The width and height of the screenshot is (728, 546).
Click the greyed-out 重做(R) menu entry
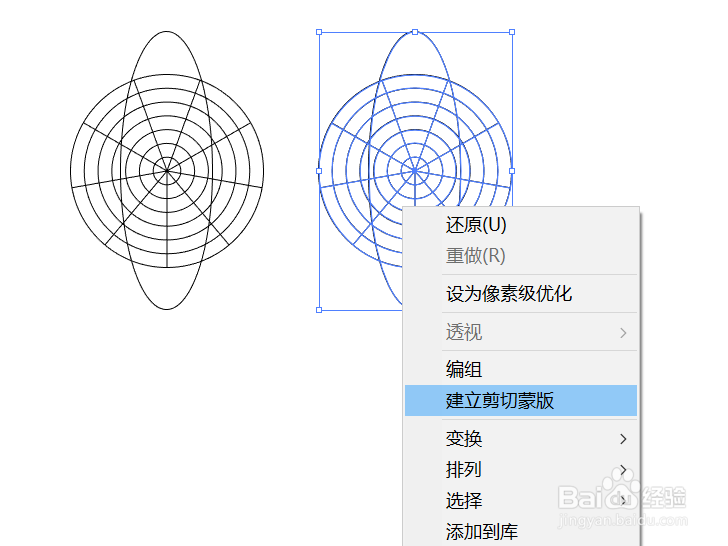pos(521,256)
